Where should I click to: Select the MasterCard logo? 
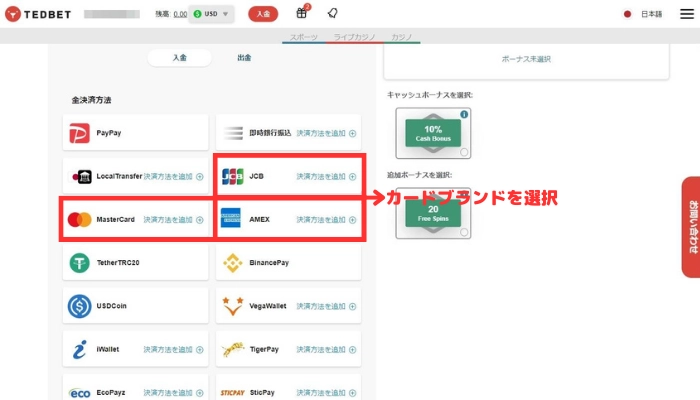tap(79, 220)
